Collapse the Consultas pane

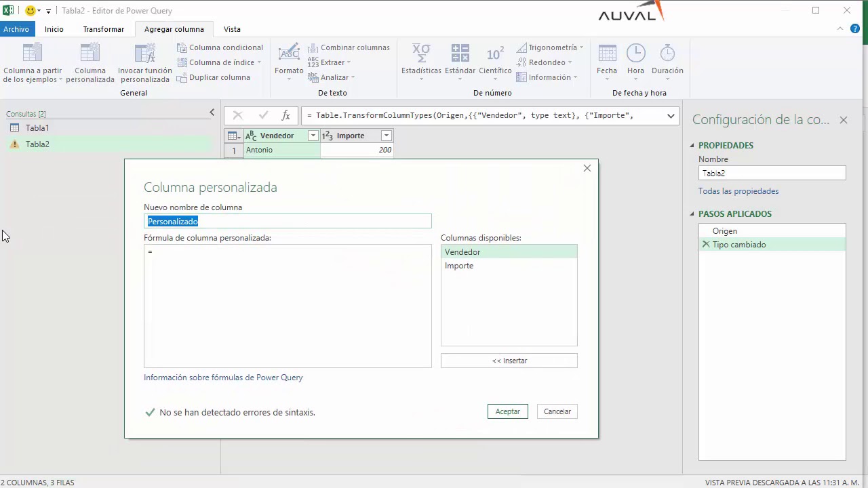pyautogui.click(x=212, y=113)
